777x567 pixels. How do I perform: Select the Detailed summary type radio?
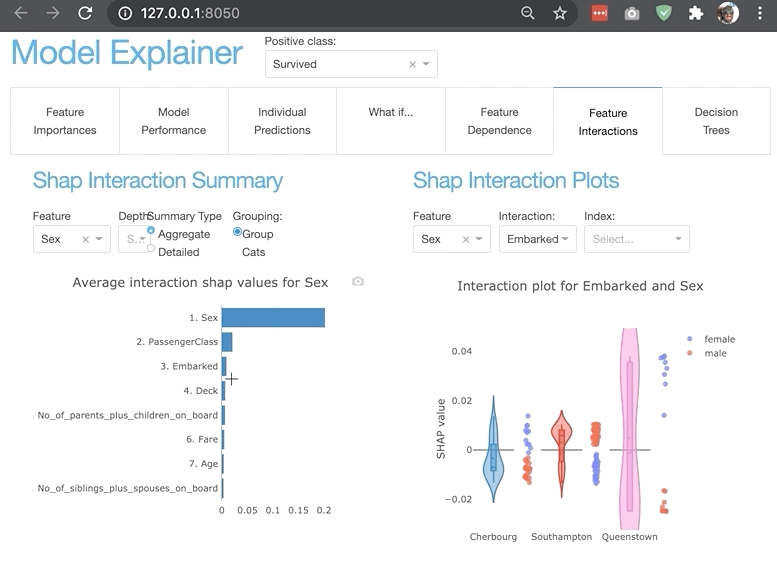151,248
